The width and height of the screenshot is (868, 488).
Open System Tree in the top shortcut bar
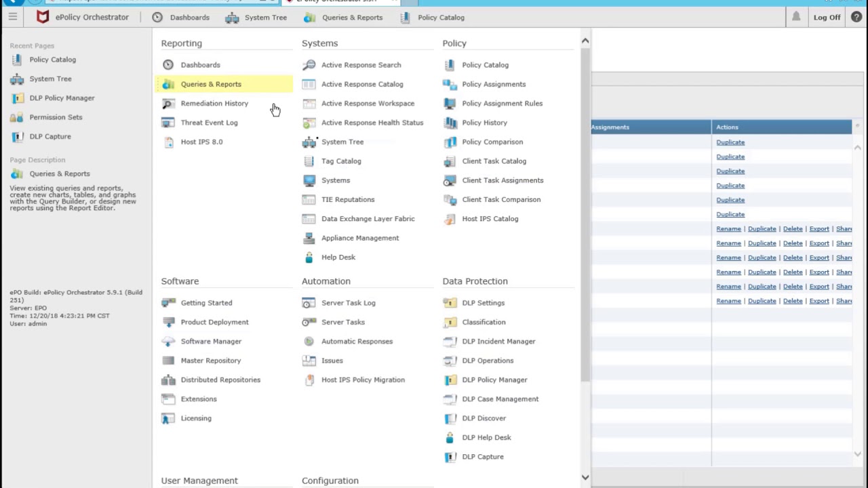[x=256, y=18]
